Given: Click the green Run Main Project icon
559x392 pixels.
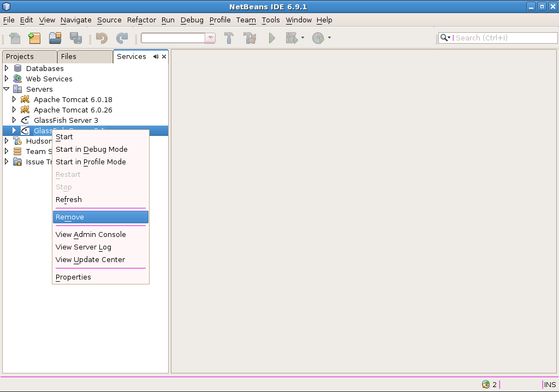Looking at the screenshot, I should pyautogui.click(x=272, y=38).
